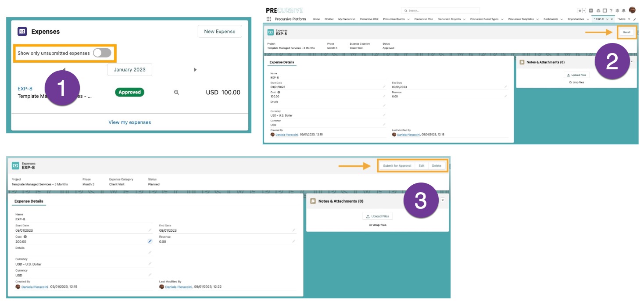This screenshot has width=644, height=301.
Task: Open View my expenses link
Action: 129,122
